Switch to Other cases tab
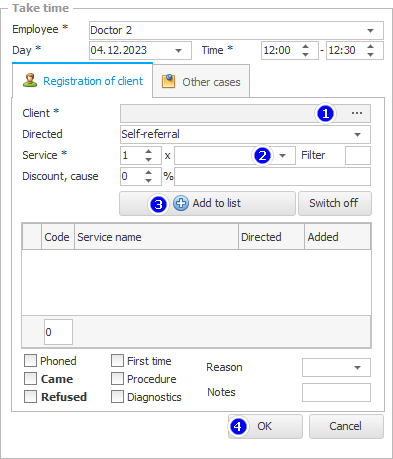 tap(201, 82)
